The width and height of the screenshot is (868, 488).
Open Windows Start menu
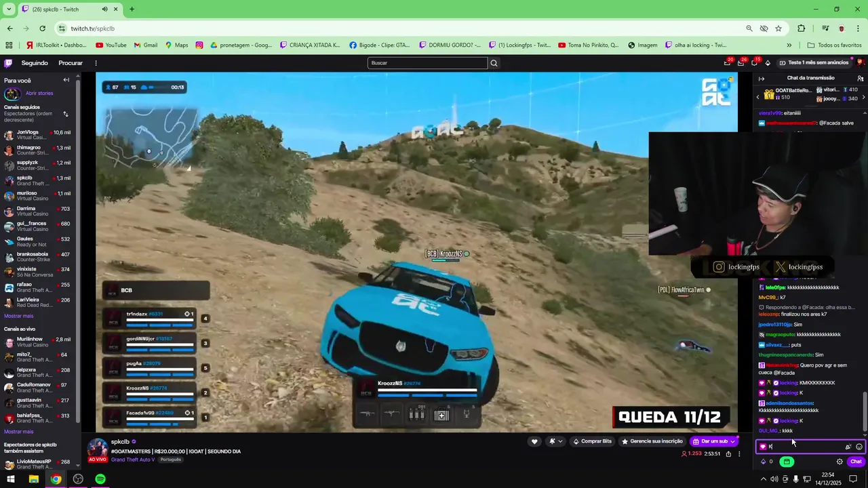[11, 479]
